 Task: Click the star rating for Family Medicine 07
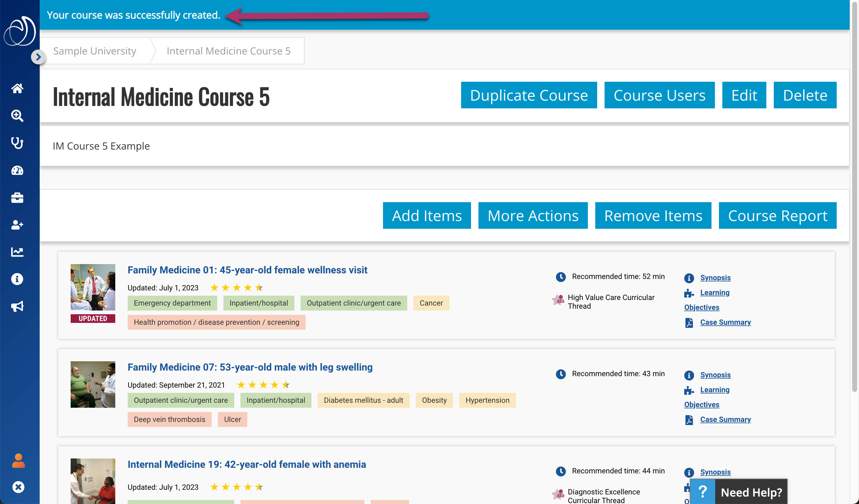pyautogui.click(x=263, y=385)
